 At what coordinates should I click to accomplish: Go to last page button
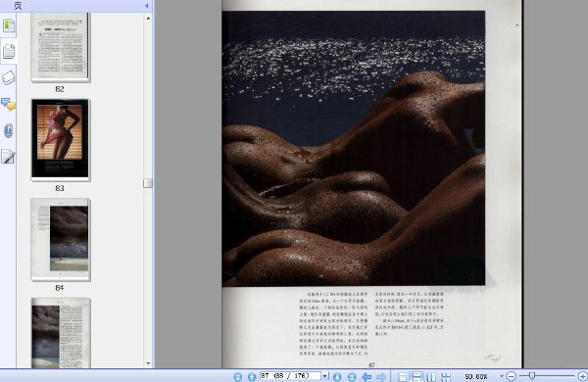click(352, 377)
